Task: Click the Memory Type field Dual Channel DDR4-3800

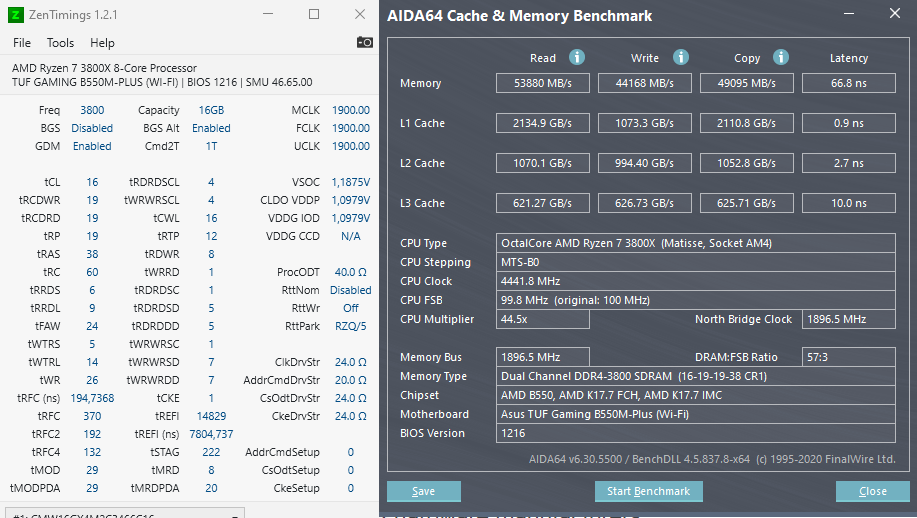Action: [x=695, y=376]
